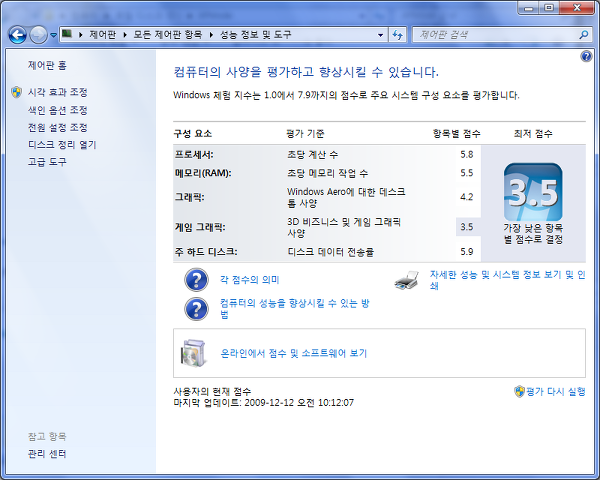Select the 주 하드 디스크: row label

206,252
